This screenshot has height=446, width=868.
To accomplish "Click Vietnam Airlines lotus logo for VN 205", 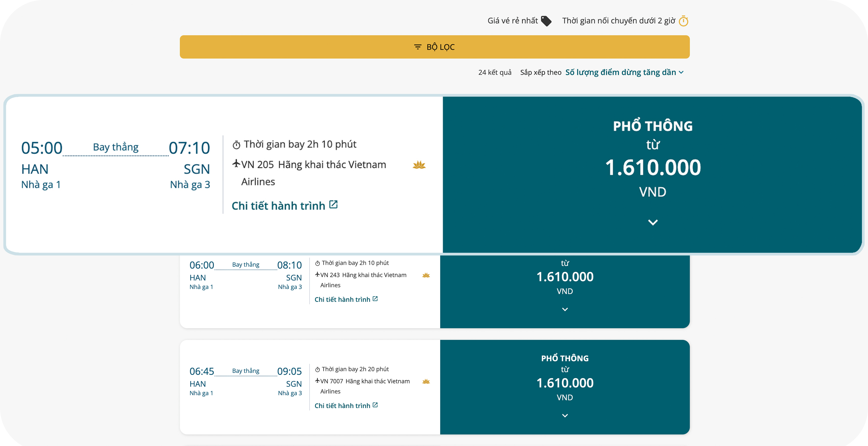I will click(x=419, y=165).
